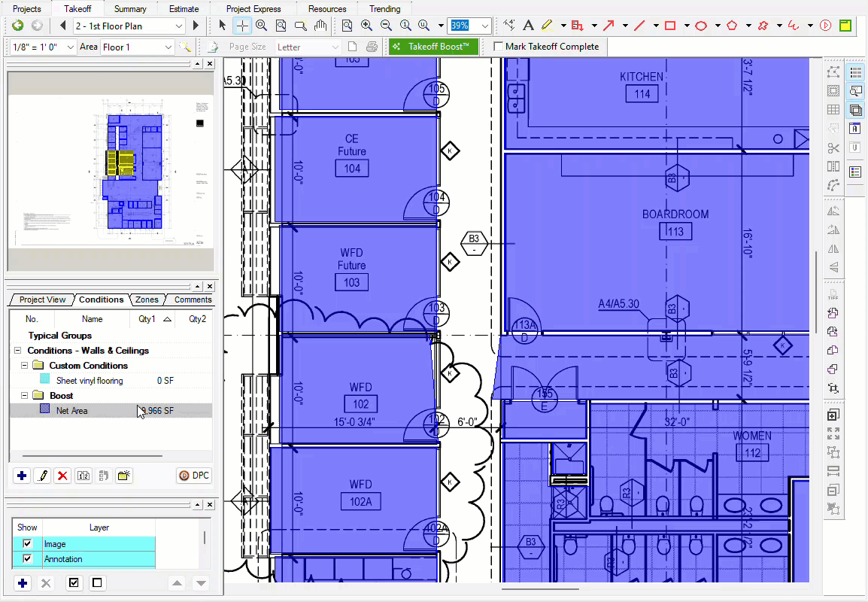Click the pencil Edit Condition button

[x=42, y=476]
